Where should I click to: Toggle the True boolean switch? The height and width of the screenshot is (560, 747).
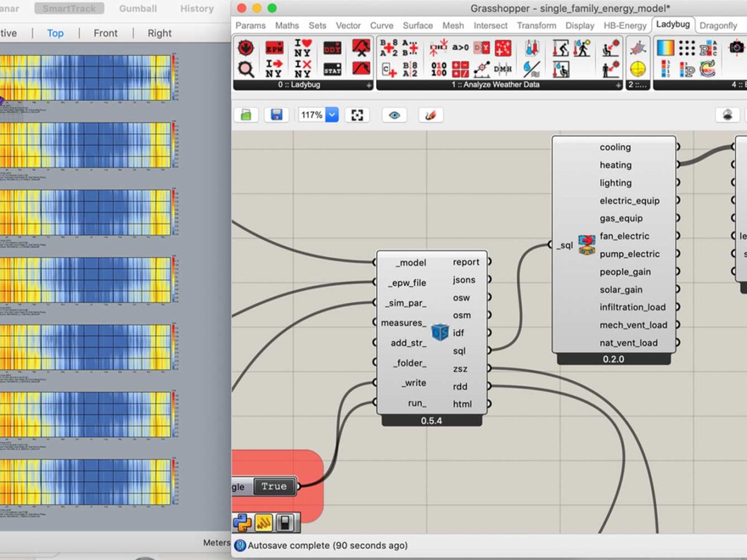click(x=274, y=487)
